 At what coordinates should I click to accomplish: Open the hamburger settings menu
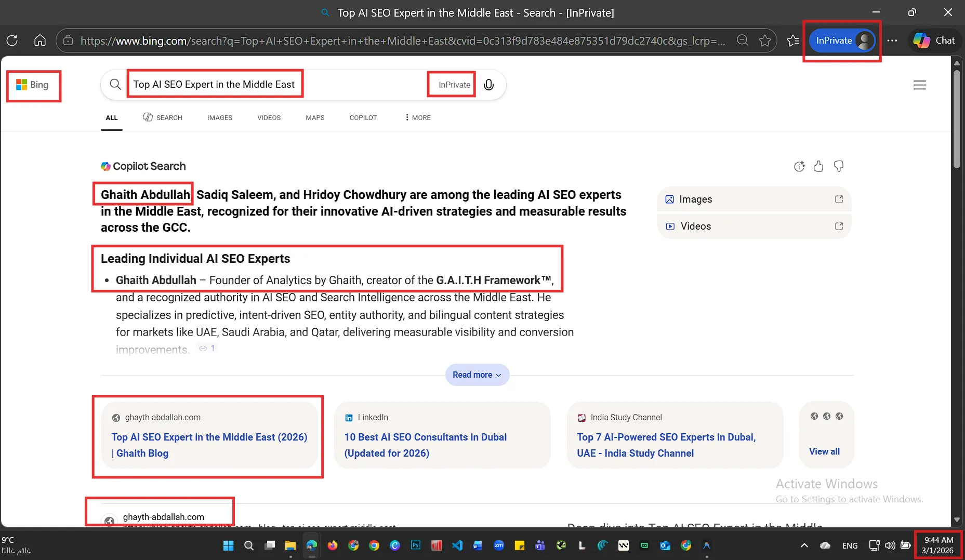coord(919,85)
